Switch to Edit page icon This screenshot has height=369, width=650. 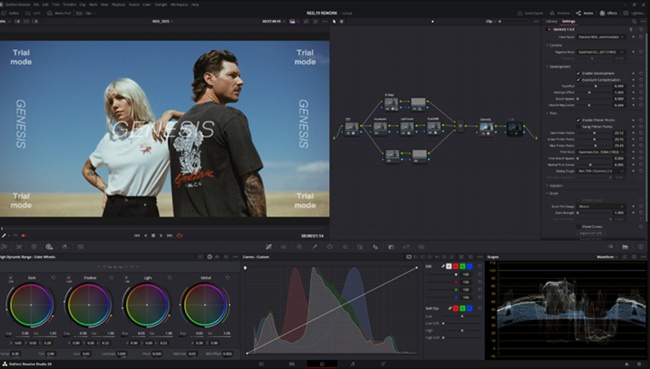pyautogui.click(x=292, y=364)
